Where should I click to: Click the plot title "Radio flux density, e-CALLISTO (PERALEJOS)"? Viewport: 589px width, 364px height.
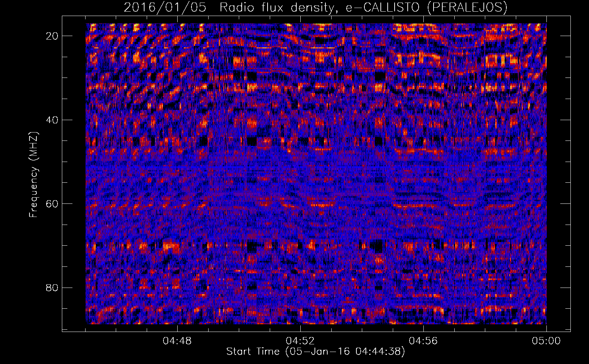click(363, 7)
